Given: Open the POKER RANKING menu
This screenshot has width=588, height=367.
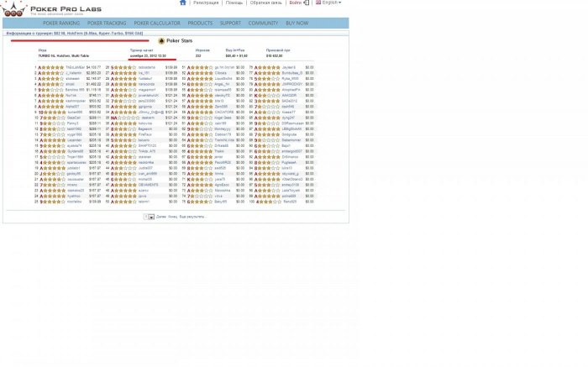Looking at the screenshot, I should coord(61,24).
